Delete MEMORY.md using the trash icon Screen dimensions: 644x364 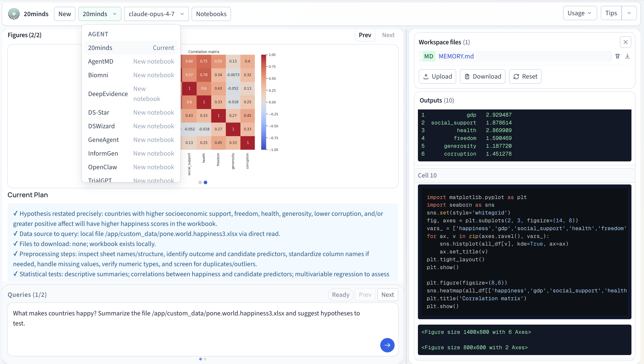(x=618, y=56)
